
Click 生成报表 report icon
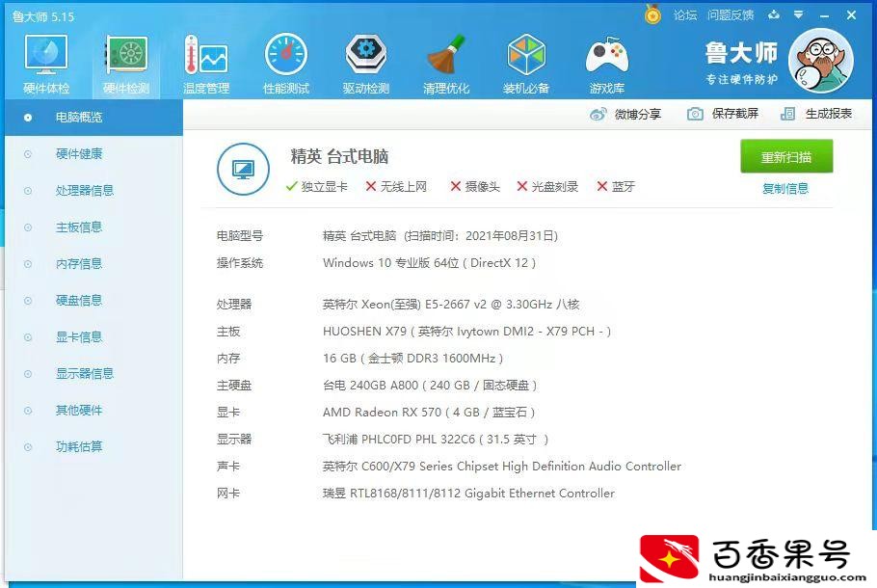tap(787, 114)
